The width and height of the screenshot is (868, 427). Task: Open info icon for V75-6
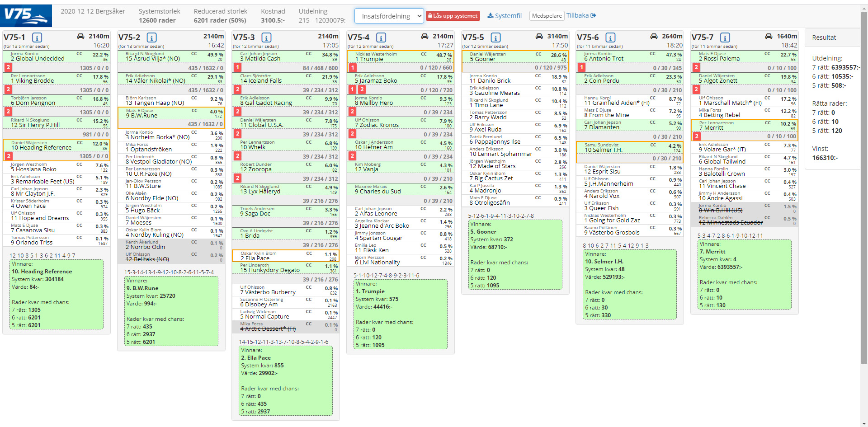tap(610, 38)
